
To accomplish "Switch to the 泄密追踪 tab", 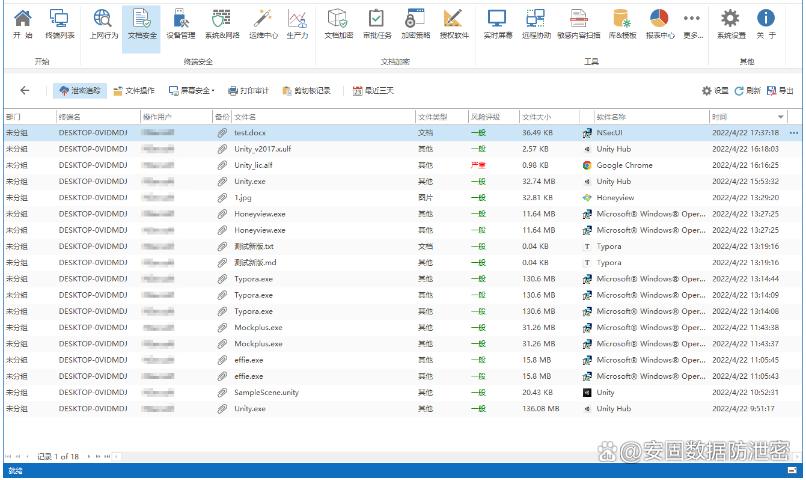I will [x=79, y=91].
